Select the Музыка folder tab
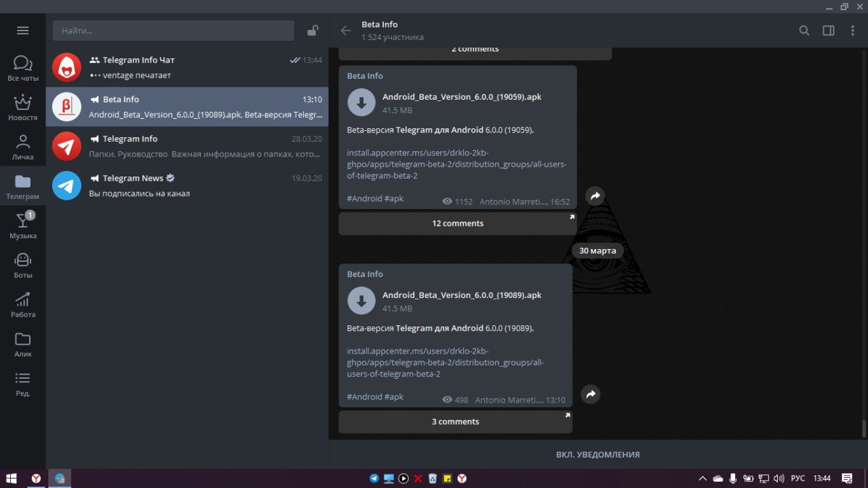Image resolution: width=868 pixels, height=488 pixels. (x=23, y=226)
